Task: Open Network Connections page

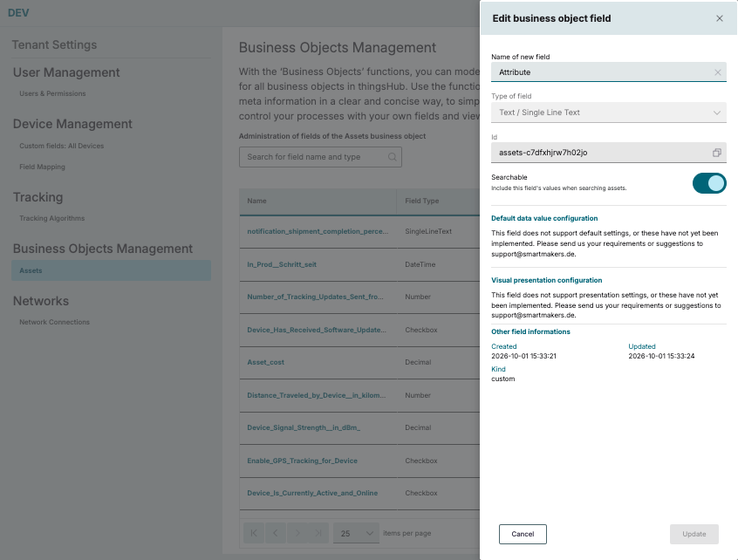Action: 55,322
